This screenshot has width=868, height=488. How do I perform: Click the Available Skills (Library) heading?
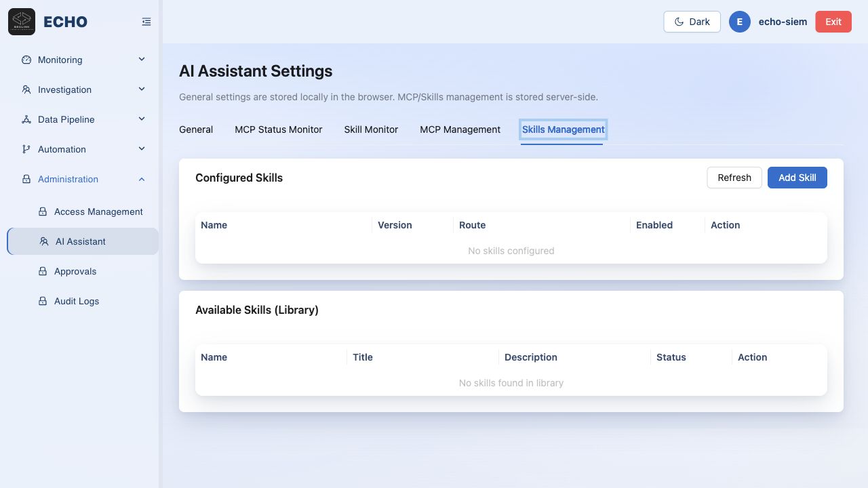point(257,310)
